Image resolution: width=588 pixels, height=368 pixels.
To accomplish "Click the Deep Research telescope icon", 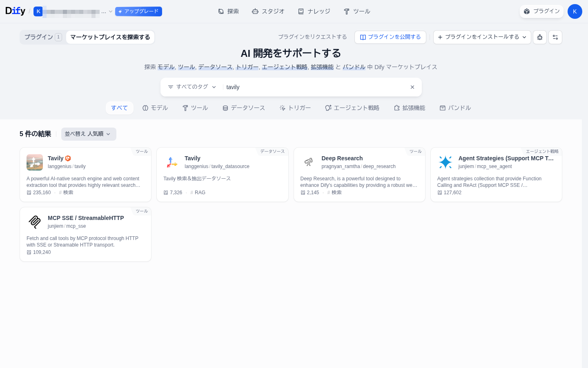I will (309, 162).
